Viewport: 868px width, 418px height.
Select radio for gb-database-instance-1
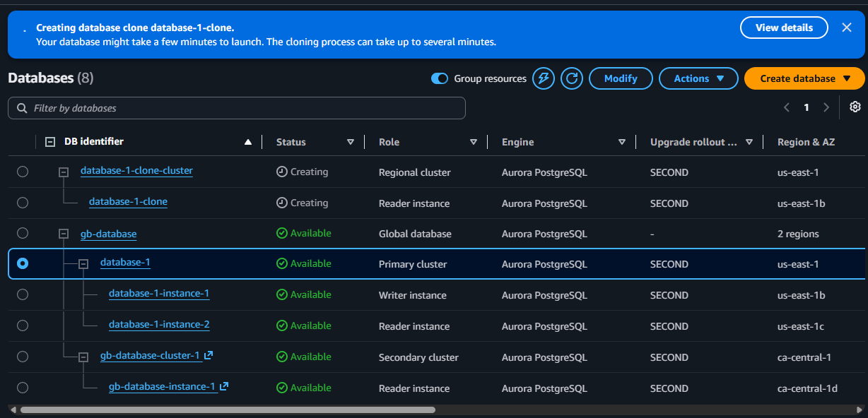tap(23, 388)
